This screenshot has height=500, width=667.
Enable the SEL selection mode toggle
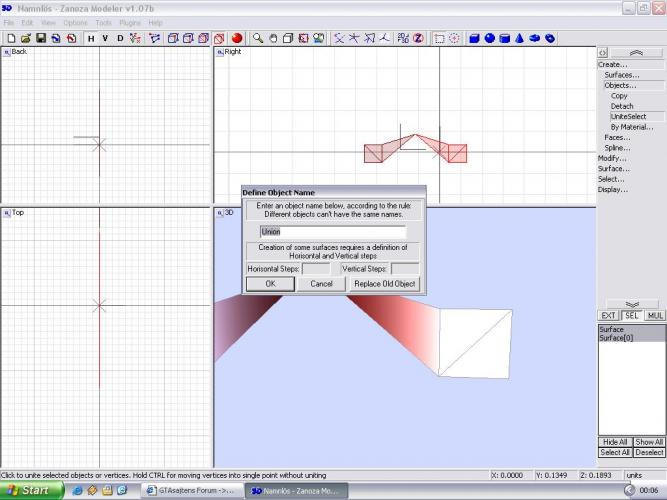(631, 315)
